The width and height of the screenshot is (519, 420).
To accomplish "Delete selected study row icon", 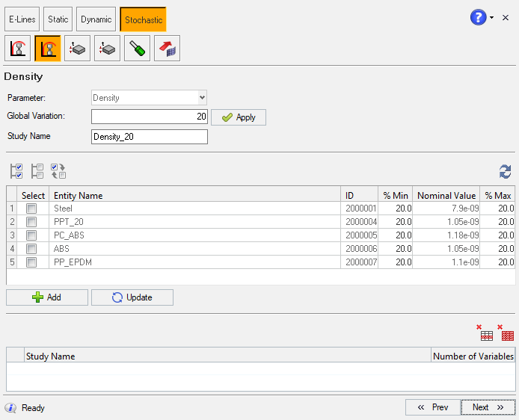I will (486, 333).
